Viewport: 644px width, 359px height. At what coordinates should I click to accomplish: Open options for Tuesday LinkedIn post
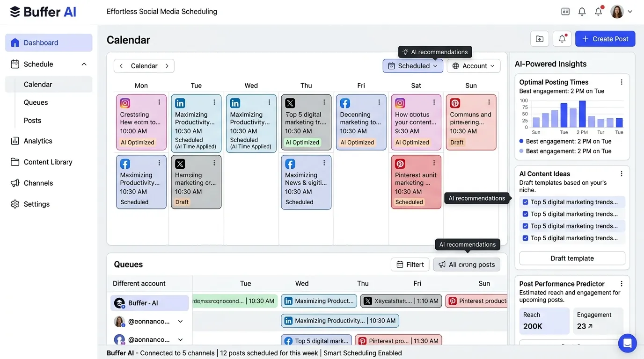point(214,102)
